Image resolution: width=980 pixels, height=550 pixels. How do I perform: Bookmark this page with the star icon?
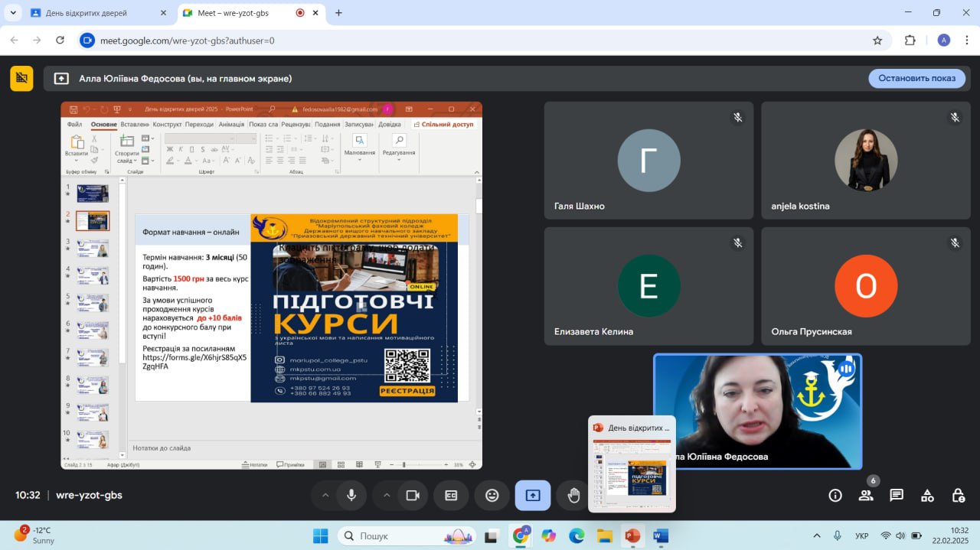pos(877,41)
